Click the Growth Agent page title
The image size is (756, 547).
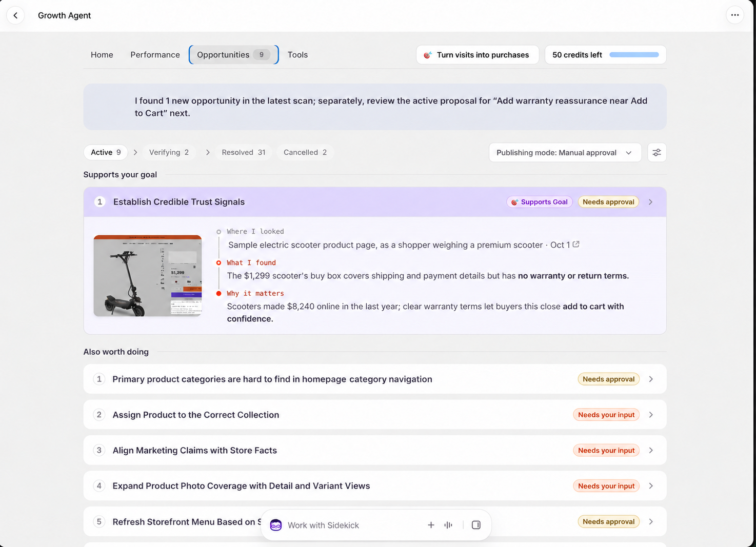point(65,15)
